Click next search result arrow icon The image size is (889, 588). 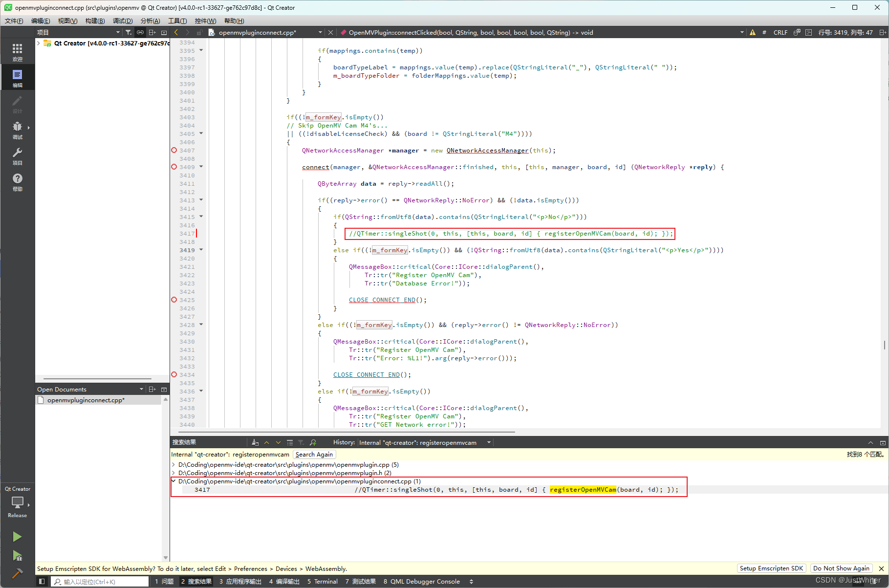(278, 442)
